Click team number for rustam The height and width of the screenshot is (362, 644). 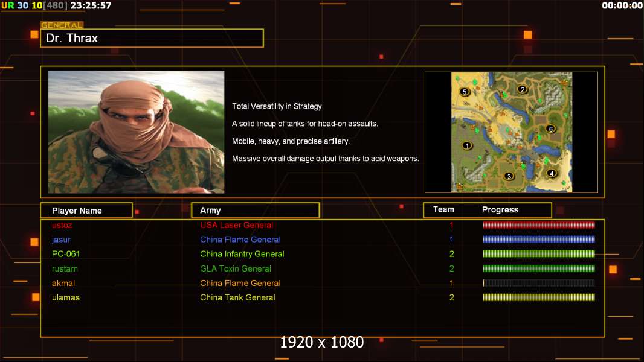(451, 268)
